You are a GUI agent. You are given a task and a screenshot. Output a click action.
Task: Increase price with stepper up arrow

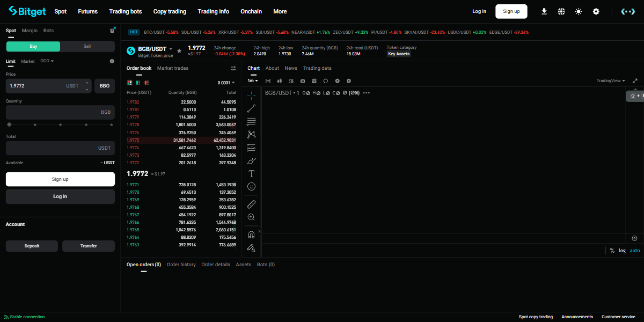[87, 83]
